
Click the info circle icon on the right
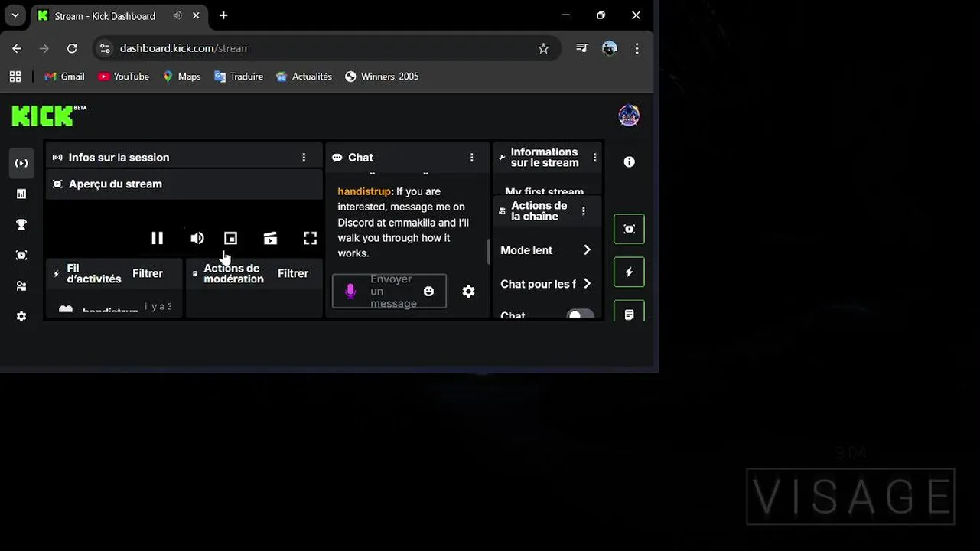tap(629, 162)
